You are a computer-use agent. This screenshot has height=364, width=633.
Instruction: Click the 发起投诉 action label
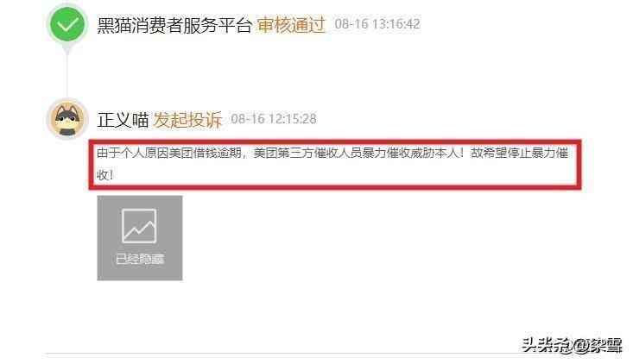coord(187,120)
